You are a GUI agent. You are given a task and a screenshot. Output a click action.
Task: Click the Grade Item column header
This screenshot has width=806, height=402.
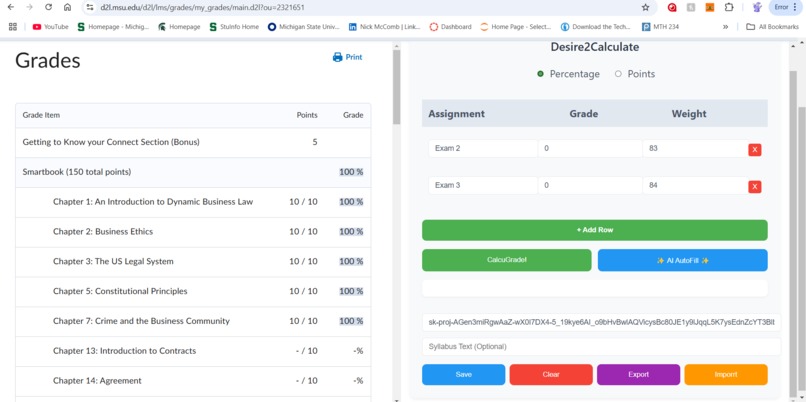pos(41,115)
